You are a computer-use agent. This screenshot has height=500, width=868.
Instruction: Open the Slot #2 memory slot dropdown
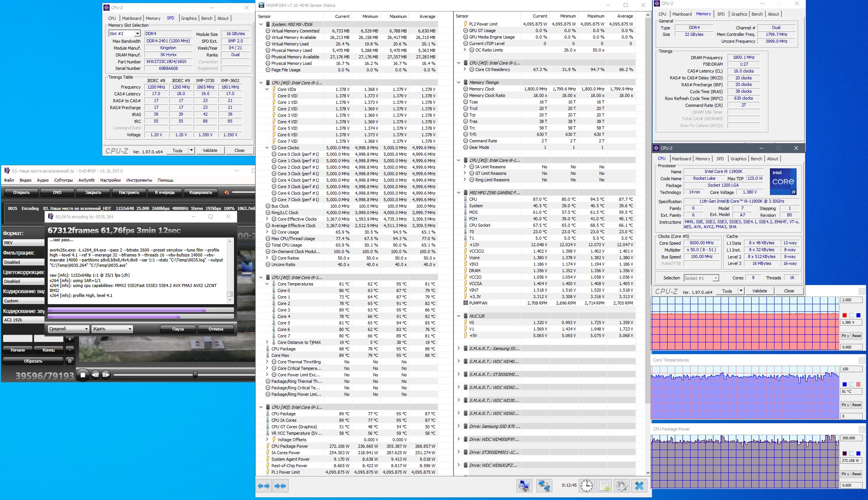(137, 34)
